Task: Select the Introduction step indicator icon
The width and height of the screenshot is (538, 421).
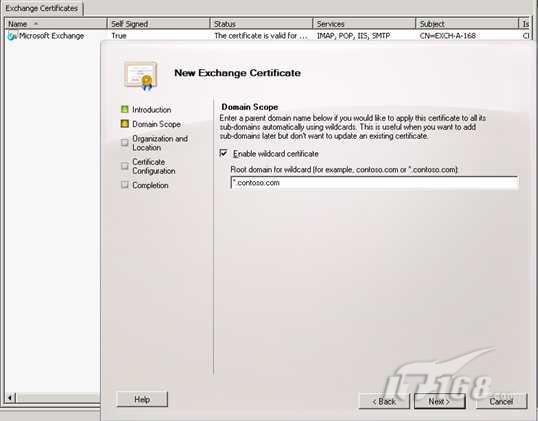Action: pos(125,109)
